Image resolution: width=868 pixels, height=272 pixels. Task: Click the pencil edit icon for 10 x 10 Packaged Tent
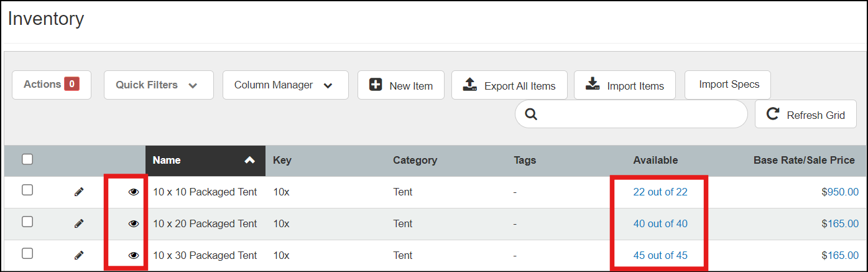79,192
